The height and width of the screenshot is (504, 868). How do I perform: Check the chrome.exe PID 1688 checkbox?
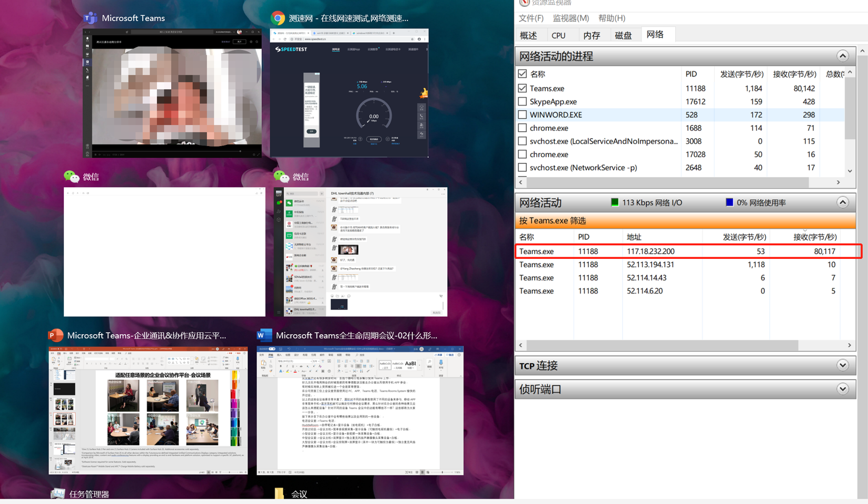[x=522, y=128]
